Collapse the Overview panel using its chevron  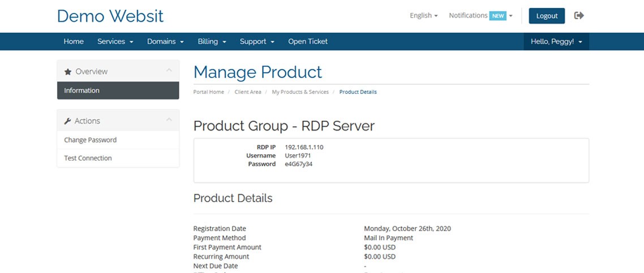coord(169,71)
